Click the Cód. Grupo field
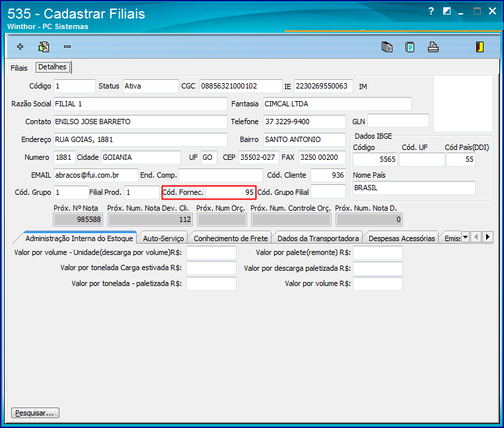504x428 pixels. pos(71,192)
